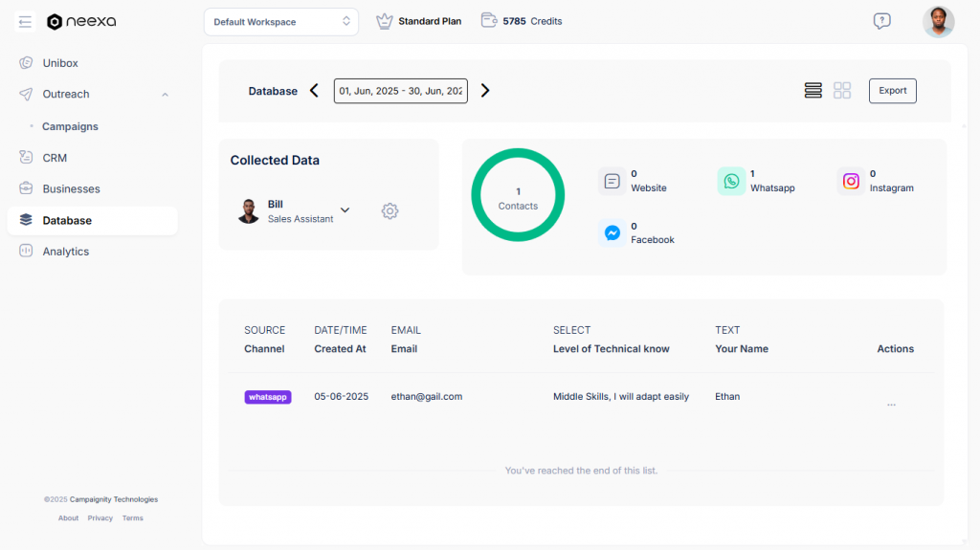Switch to list view layout

813,91
